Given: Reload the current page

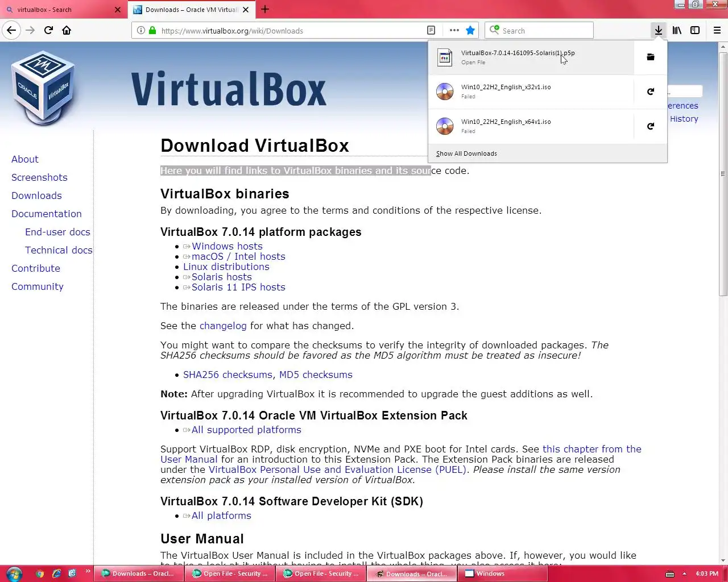Looking at the screenshot, I should (48, 30).
